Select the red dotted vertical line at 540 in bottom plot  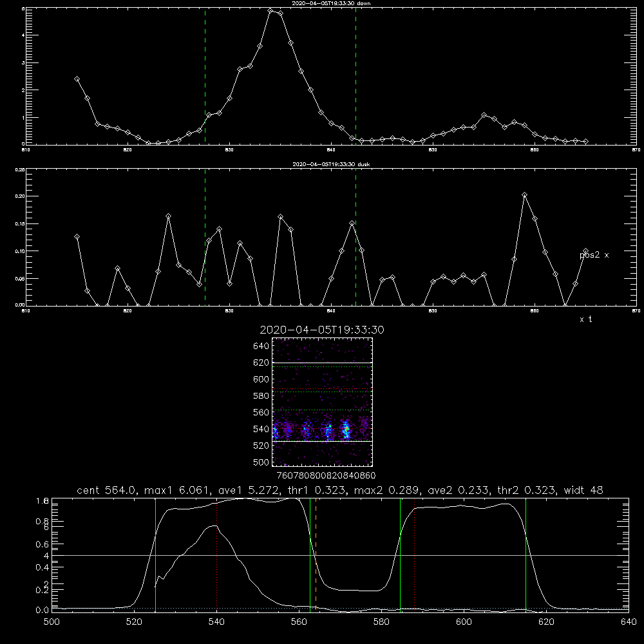[x=216, y=556]
